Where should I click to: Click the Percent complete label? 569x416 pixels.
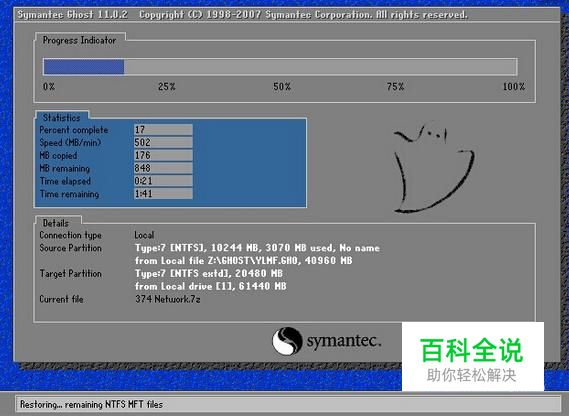[x=74, y=130]
